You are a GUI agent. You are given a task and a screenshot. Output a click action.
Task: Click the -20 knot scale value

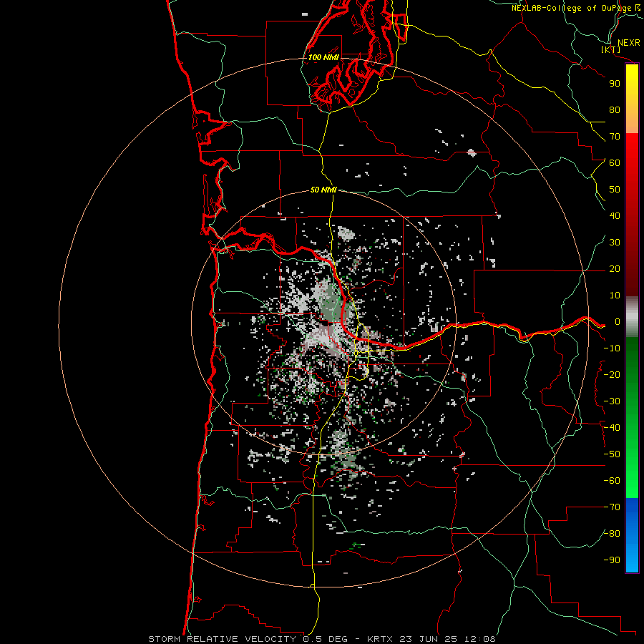point(612,375)
